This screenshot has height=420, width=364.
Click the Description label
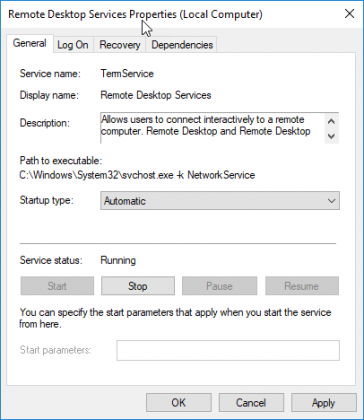(x=45, y=123)
